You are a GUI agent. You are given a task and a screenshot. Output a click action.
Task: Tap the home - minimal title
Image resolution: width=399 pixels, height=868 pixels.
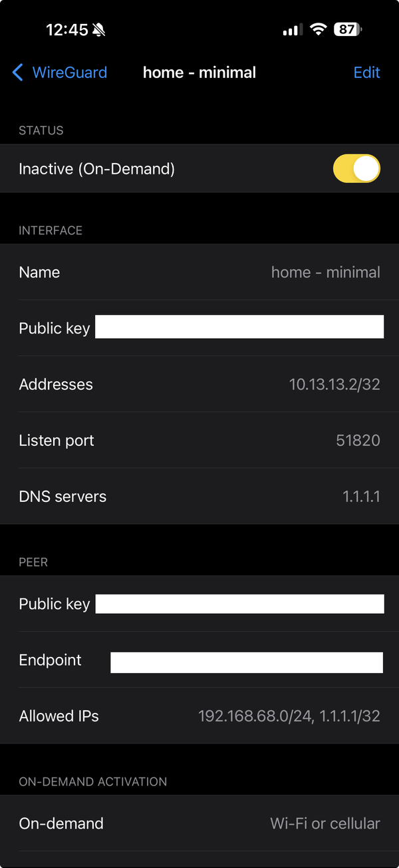tap(199, 73)
